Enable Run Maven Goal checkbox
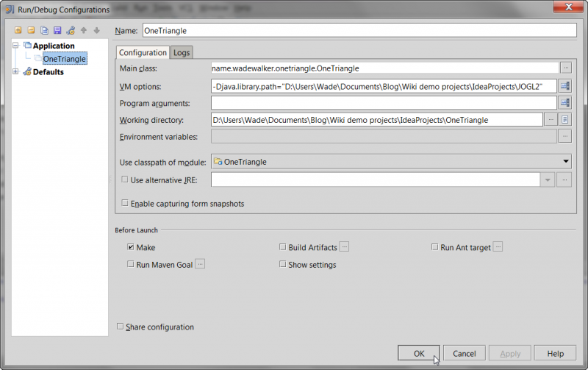Viewport: 588px width, 370px height. [x=131, y=264]
